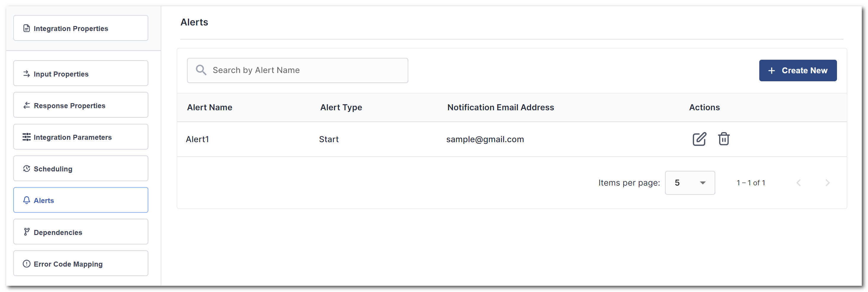Image resolution: width=868 pixels, height=292 pixels.
Task: Go to previous page with left chevron
Action: [799, 183]
